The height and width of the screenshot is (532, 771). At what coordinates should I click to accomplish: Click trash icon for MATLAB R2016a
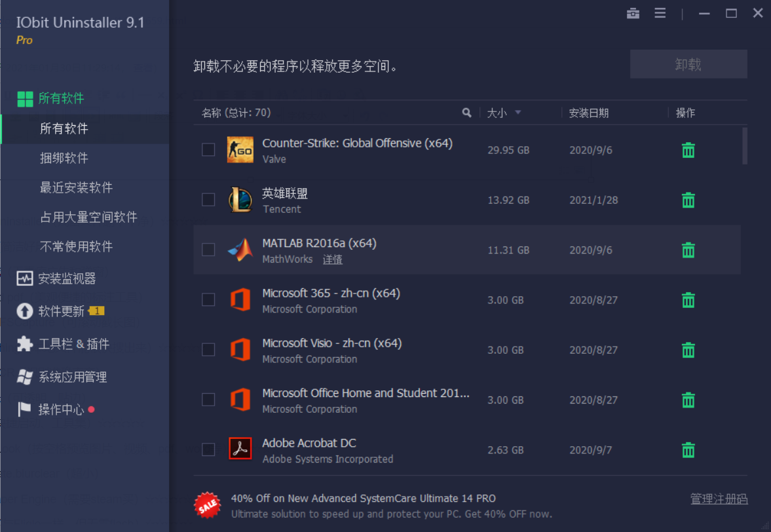click(x=688, y=250)
